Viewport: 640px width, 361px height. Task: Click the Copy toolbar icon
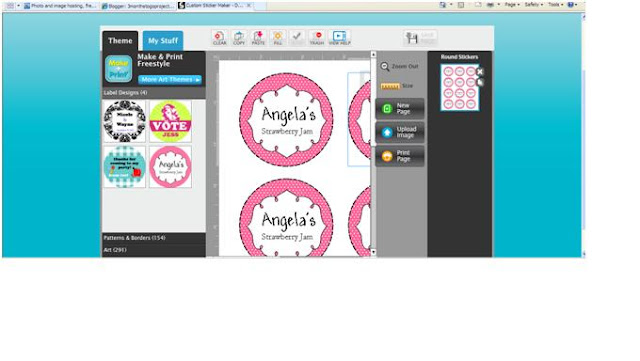239,38
